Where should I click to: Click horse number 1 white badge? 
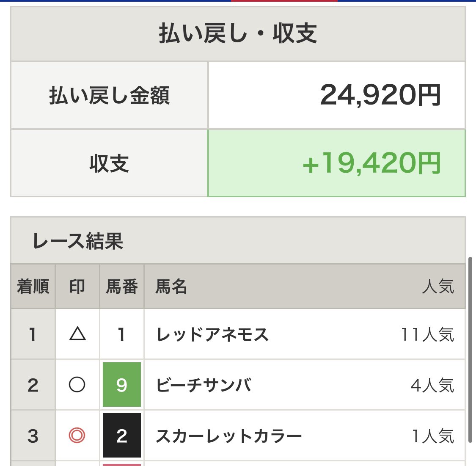tap(122, 334)
